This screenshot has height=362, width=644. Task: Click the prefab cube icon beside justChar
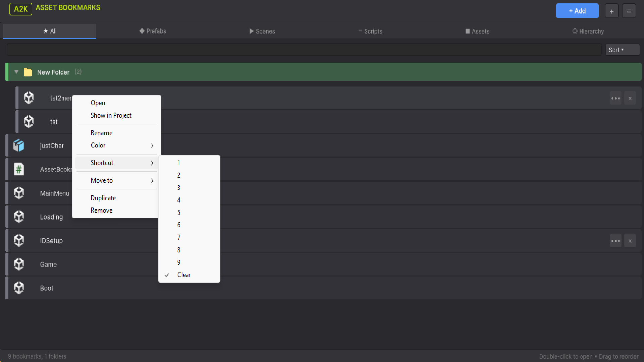19,145
